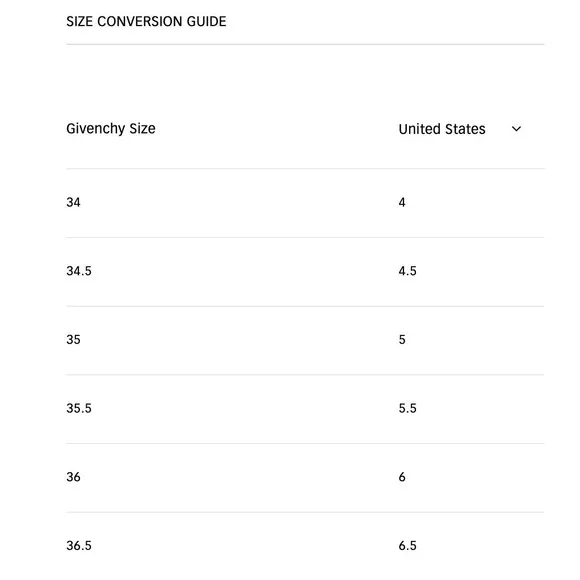This screenshot has height=580, width=580.
Task: Click US size 4.5 value
Action: click(x=407, y=272)
